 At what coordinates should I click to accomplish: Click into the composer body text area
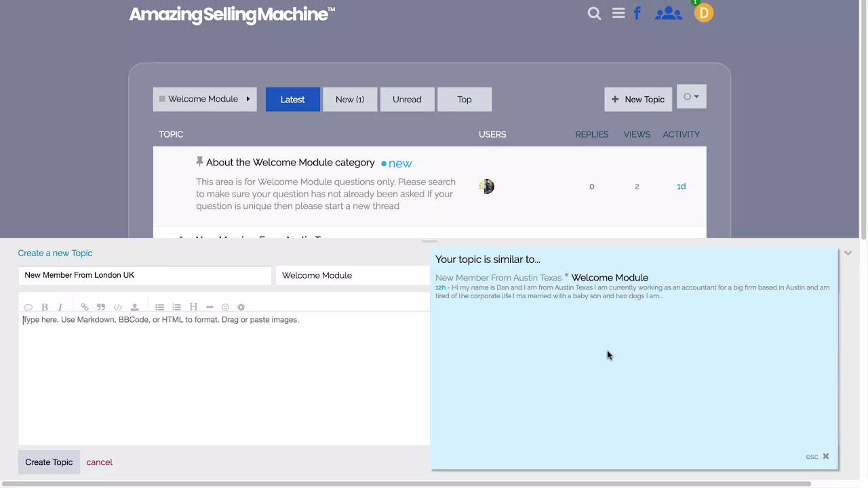224,380
